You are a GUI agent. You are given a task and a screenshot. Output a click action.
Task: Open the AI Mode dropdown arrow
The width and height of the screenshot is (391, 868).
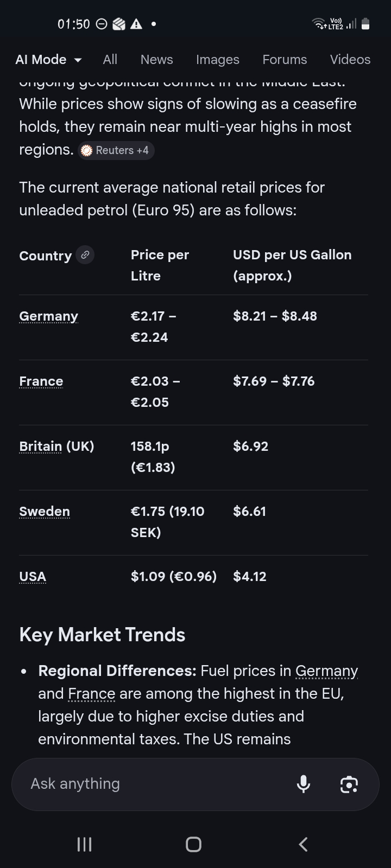(78, 60)
